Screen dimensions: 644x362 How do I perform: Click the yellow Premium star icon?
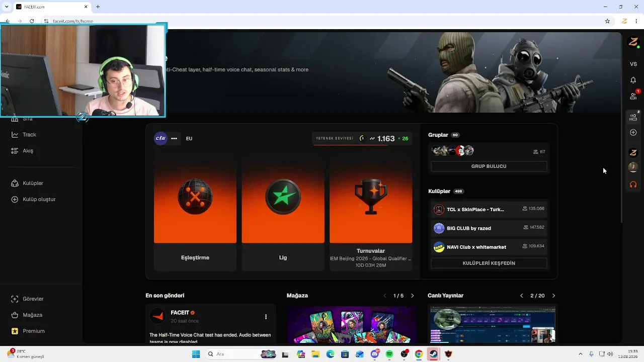pyautogui.click(x=15, y=331)
